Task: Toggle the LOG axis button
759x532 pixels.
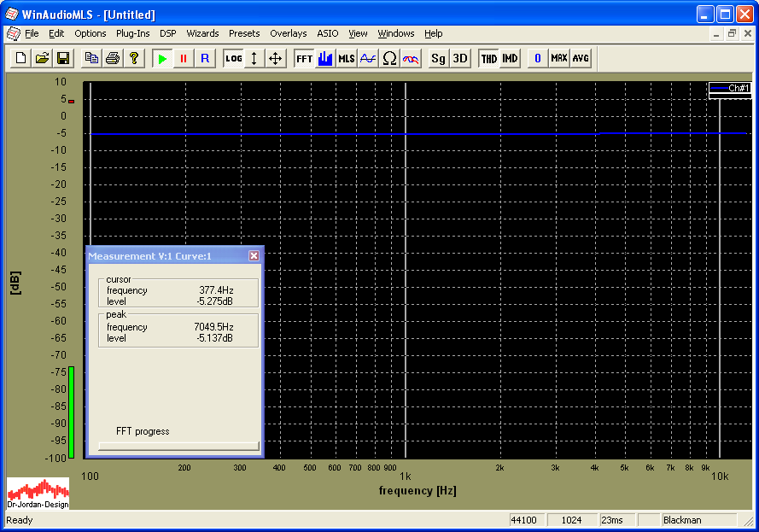Action: pyautogui.click(x=233, y=58)
